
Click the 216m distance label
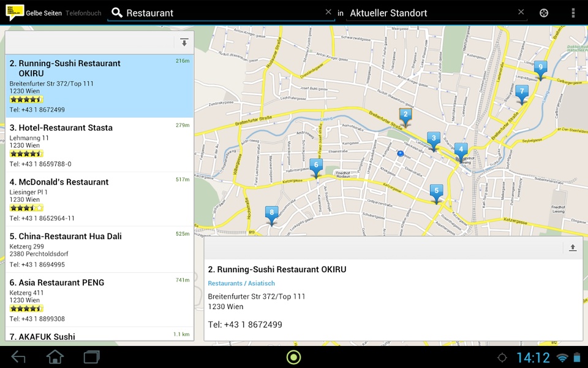click(x=183, y=61)
